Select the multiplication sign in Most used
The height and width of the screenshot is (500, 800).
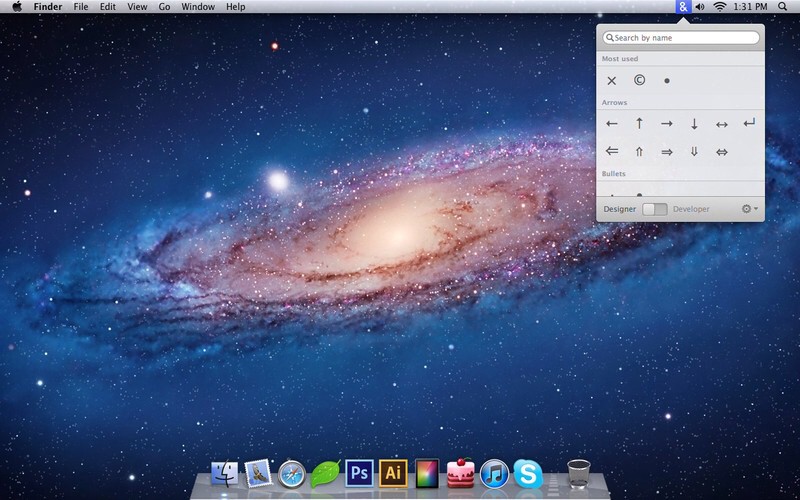click(x=612, y=81)
